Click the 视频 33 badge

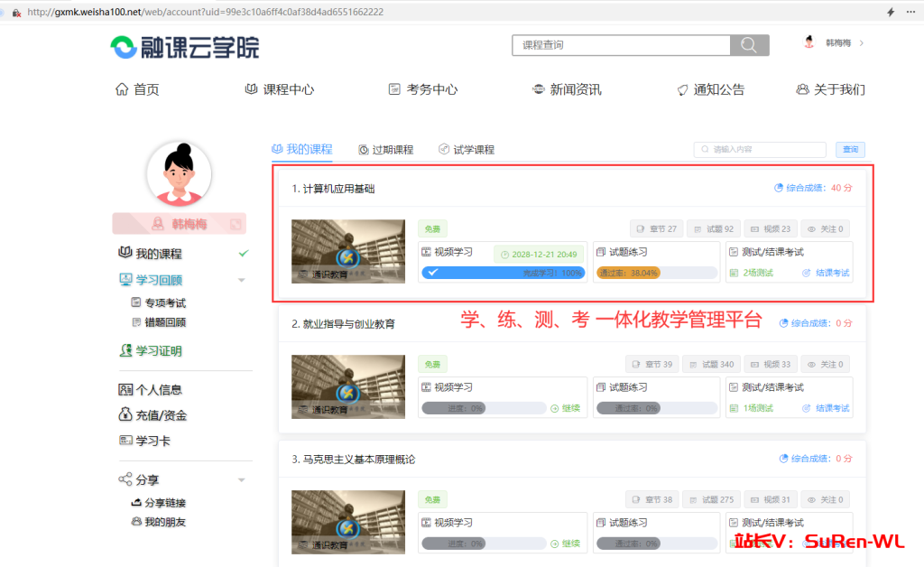tap(771, 364)
